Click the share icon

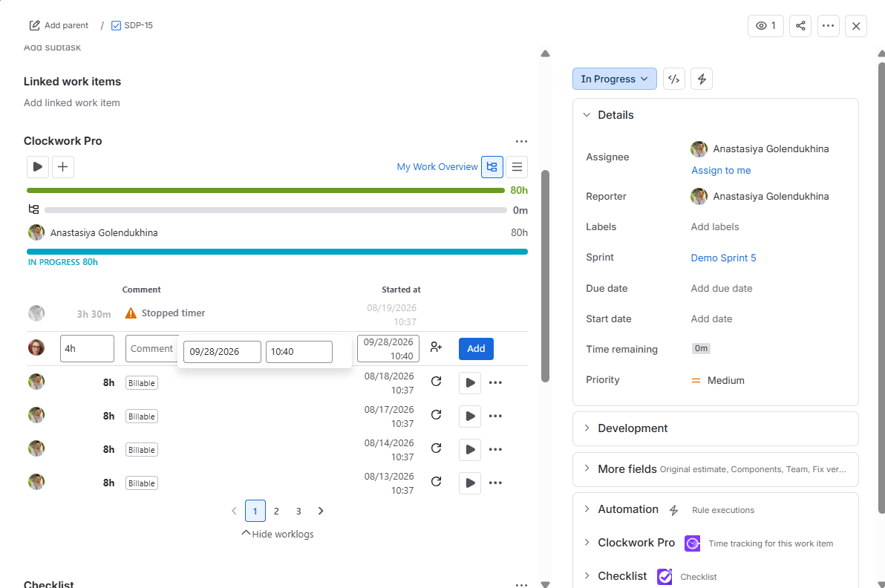point(800,26)
